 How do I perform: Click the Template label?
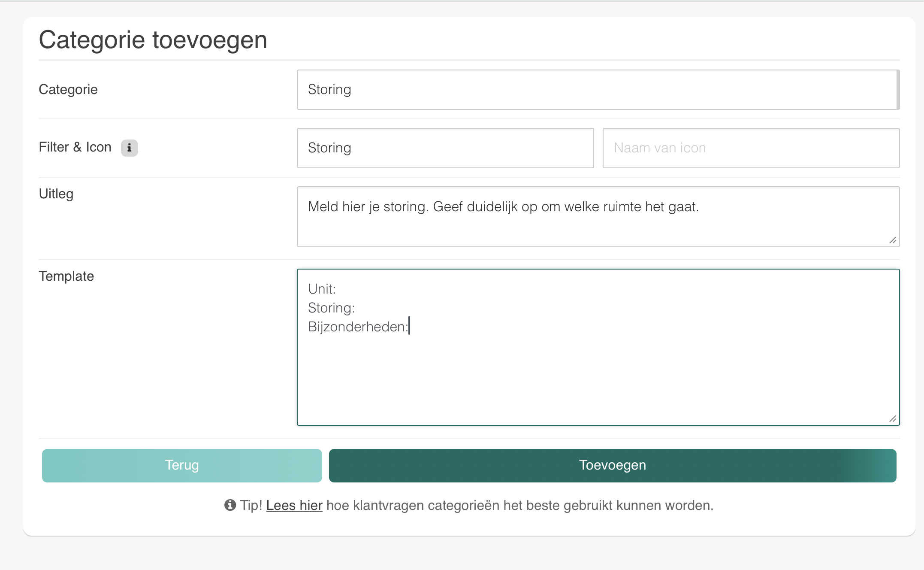(66, 276)
